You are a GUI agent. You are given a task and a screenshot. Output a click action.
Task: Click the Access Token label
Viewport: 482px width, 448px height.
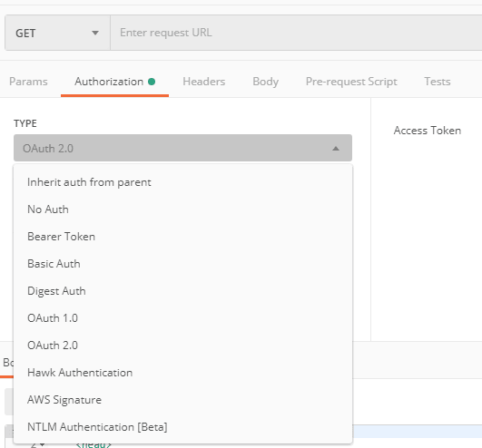click(428, 131)
